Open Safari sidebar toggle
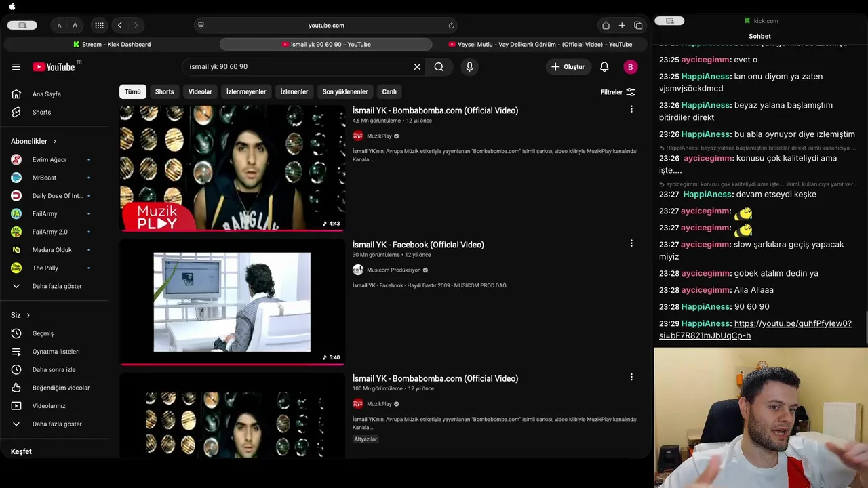Screen dimensions: 868x488 point(22,25)
